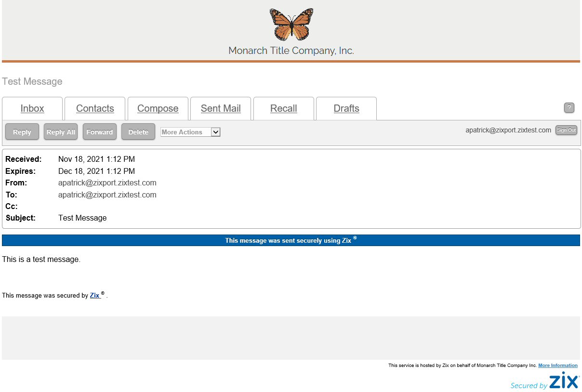
Task: Follow the Zix link in message footer
Action: [95, 295]
